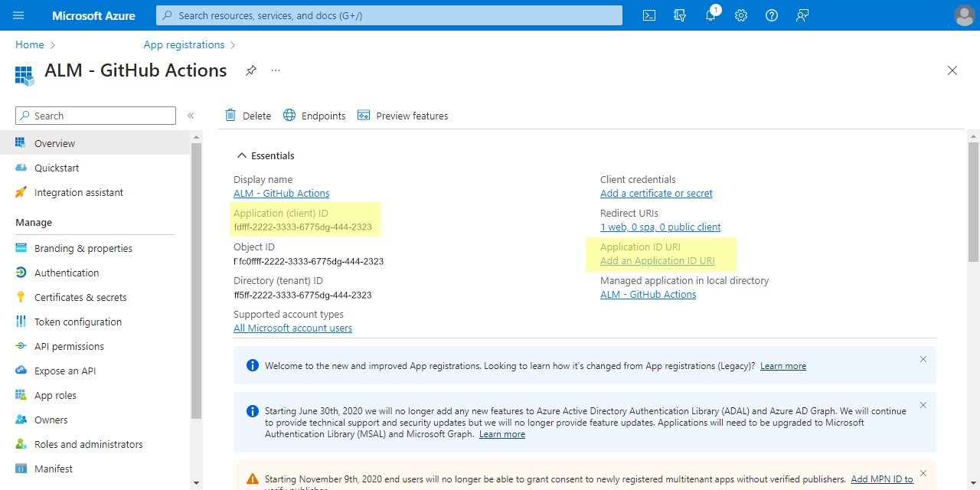This screenshot has width=980, height=490.
Task: Open the Directories and subscriptions filter
Action: (x=679, y=15)
